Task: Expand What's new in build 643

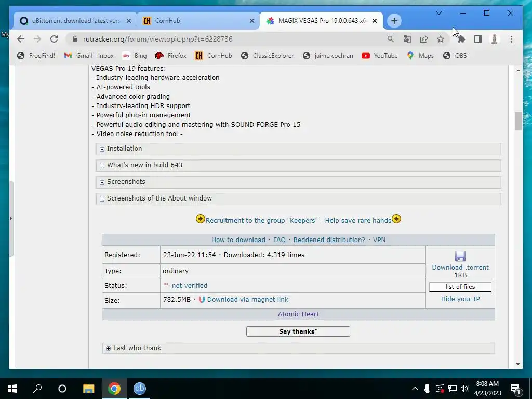Action: [298, 165]
